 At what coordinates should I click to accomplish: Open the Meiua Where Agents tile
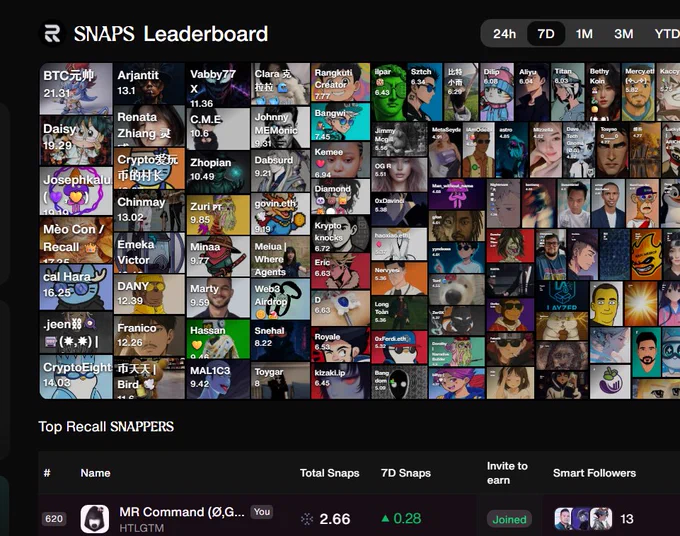coord(280,257)
